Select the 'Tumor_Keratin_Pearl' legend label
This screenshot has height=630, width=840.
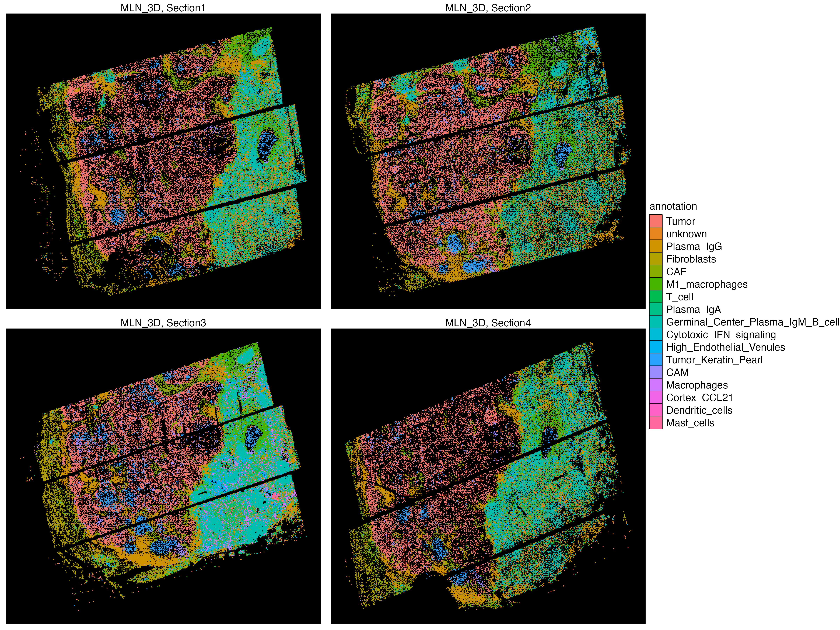pyautogui.click(x=714, y=360)
